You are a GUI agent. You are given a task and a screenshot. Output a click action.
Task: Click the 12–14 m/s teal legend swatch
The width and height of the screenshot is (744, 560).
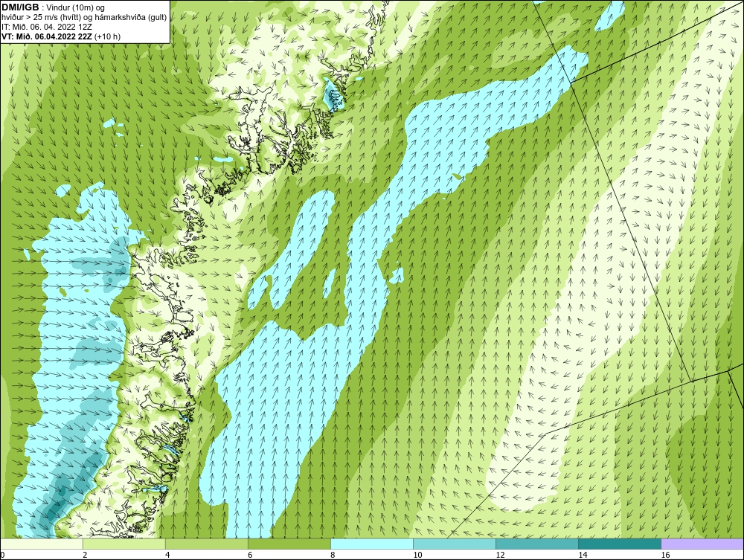pos(537,544)
